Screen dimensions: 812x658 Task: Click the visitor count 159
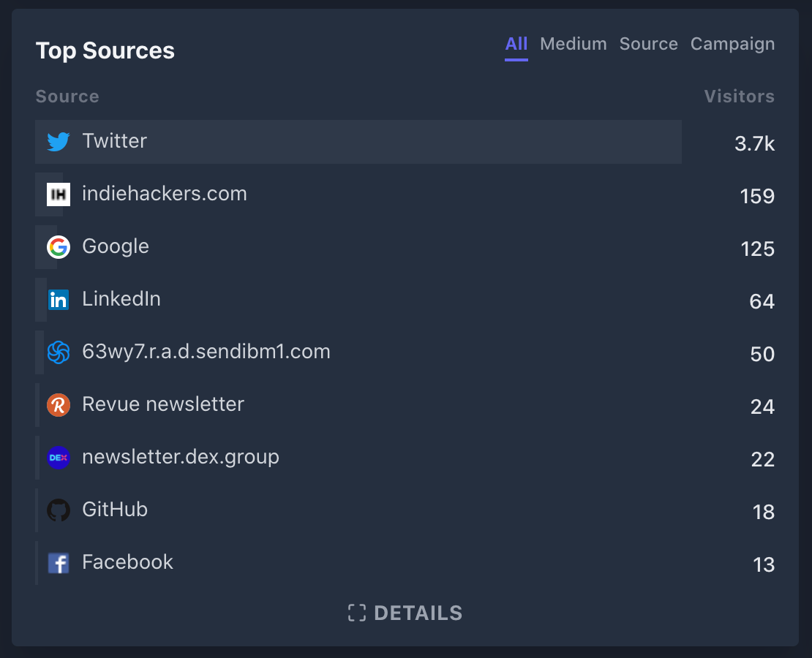click(x=757, y=196)
